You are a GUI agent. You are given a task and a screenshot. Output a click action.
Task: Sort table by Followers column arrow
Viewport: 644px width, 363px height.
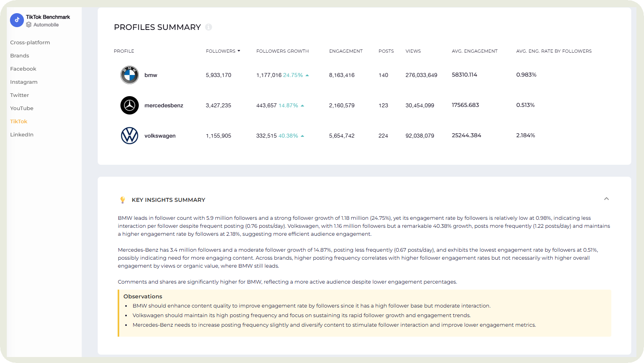point(239,51)
